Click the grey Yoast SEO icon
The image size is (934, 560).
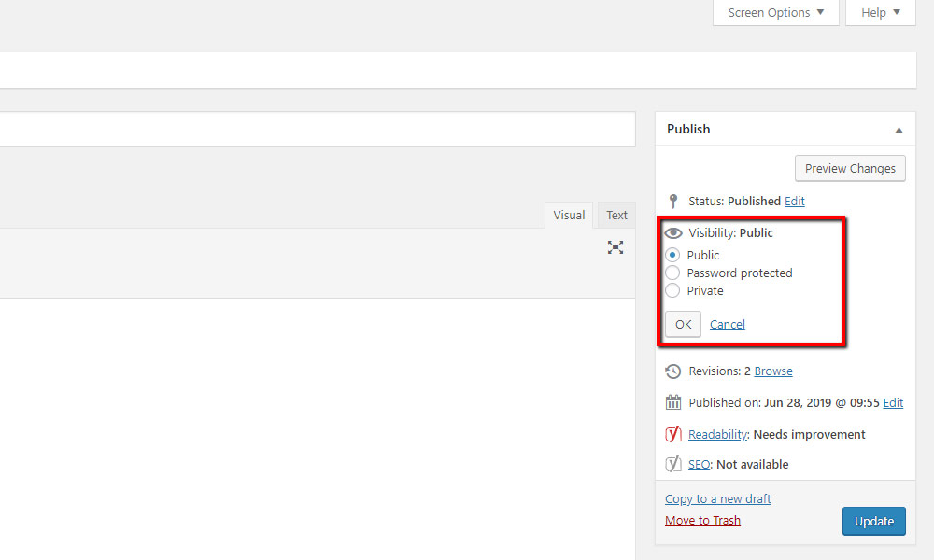click(x=673, y=464)
